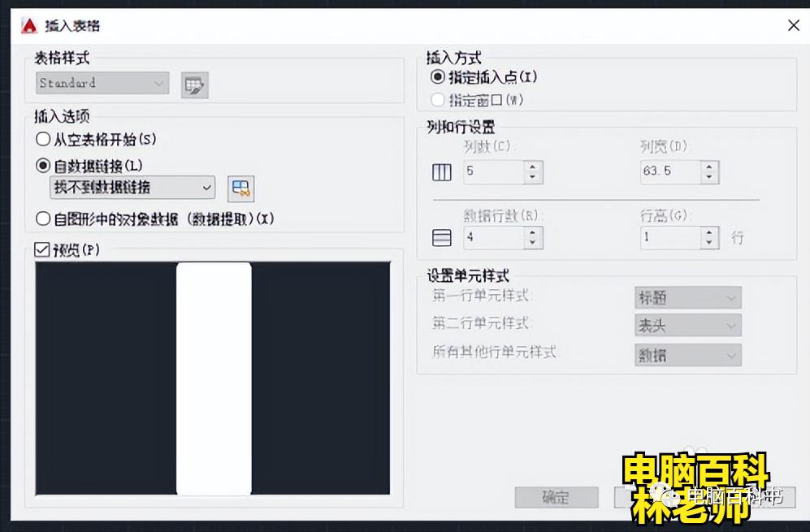This screenshot has width=810, height=532.
Task: Increase 列数 using the up stepper arrow
Action: (x=532, y=167)
